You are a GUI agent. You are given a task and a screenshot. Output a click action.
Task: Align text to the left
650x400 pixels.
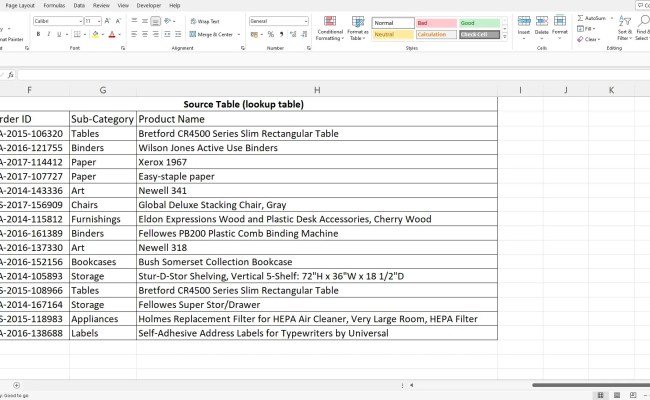134,34
